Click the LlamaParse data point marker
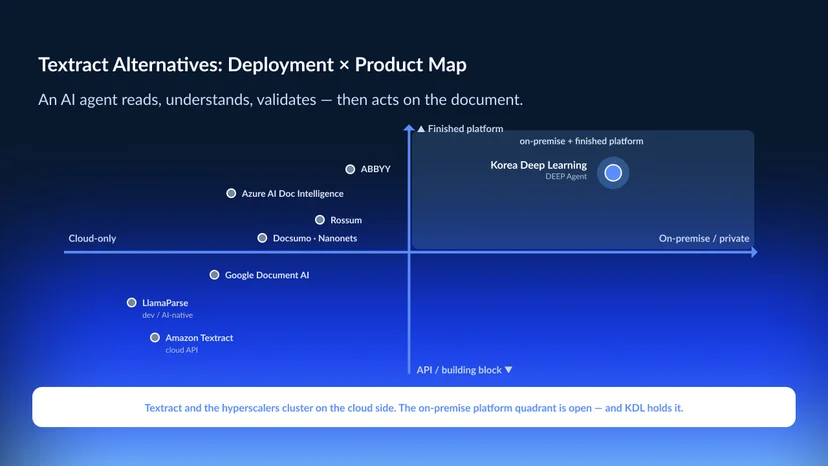The image size is (828, 466). tap(131, 303)
